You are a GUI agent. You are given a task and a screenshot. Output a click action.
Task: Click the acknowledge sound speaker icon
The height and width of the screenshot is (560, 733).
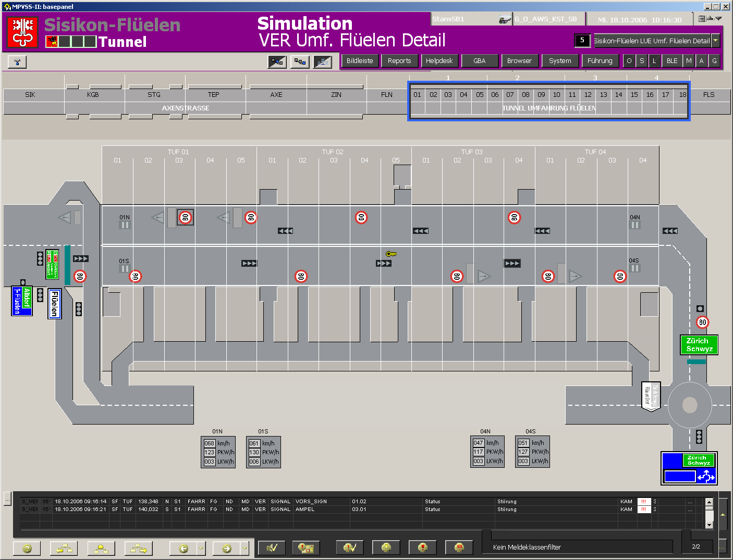[272, 548]
